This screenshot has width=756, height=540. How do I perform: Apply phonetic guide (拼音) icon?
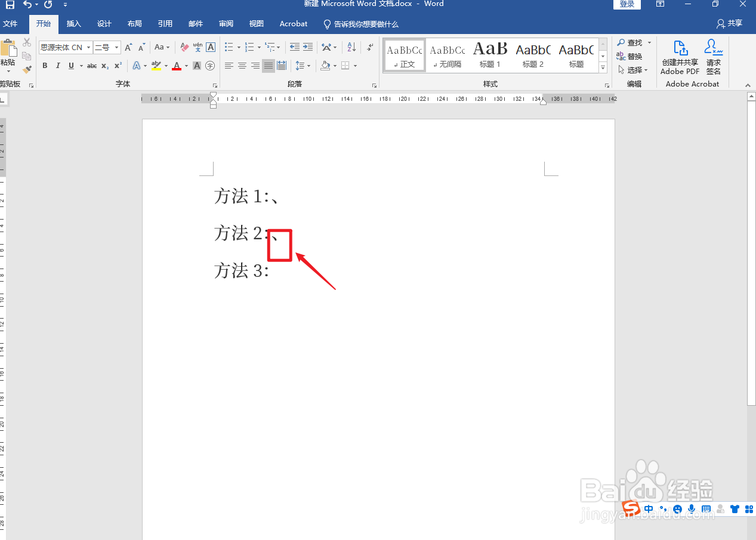tap(197, 47)
